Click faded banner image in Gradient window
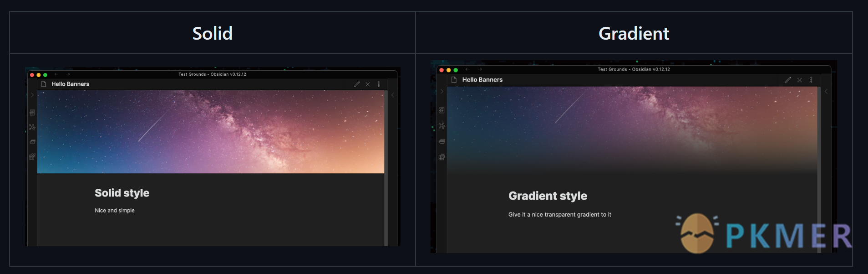 [x=632, y=130]
